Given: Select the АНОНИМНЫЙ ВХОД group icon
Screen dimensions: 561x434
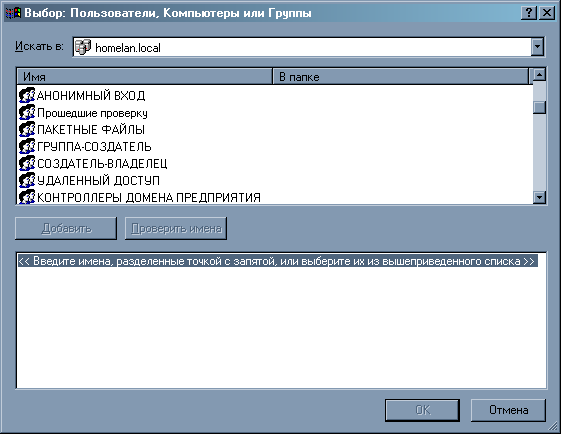Looking at the screenshot, I should pyautogui.click(x=27, y=95).
